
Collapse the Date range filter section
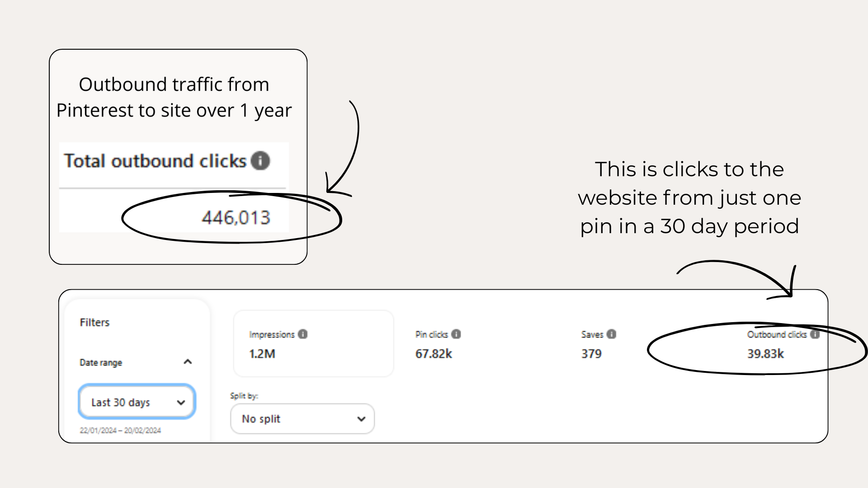coord(188,362)
